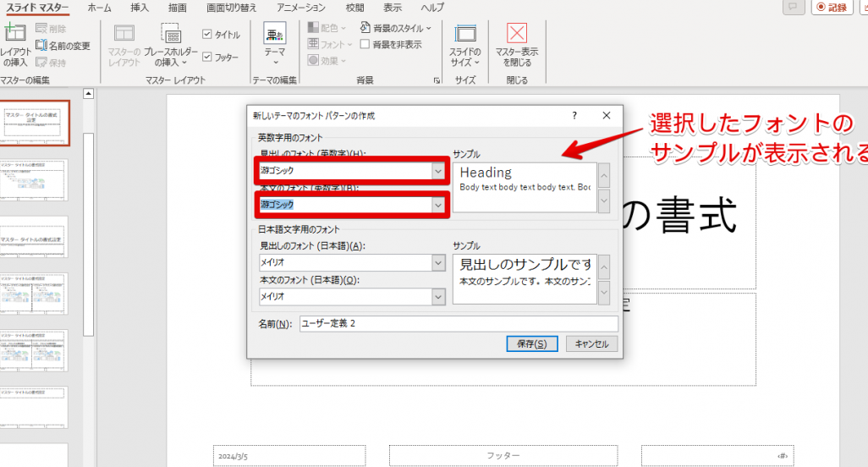Click Latin sample scroll down arrow

click(x=604, y=201)
